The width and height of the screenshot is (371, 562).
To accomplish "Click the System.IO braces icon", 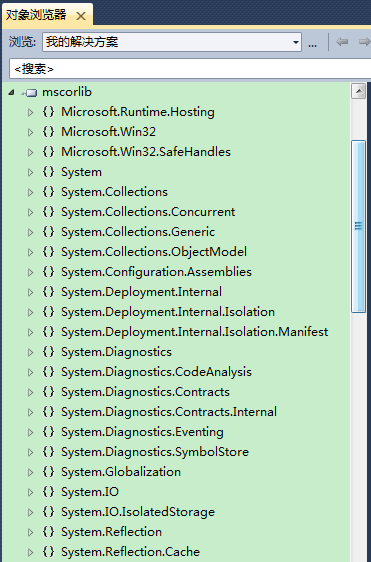I will tap(48, 492).
